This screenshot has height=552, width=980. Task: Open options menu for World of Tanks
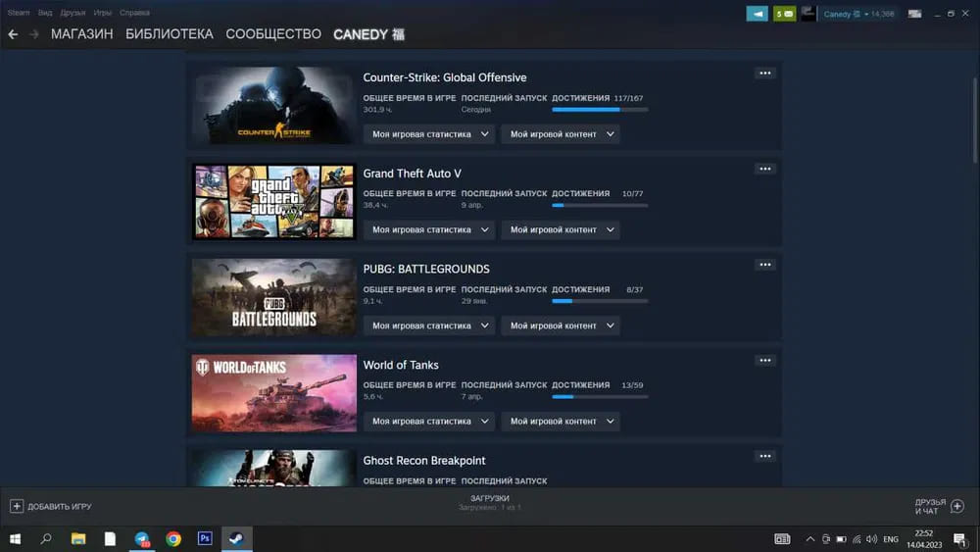[765, 360]
